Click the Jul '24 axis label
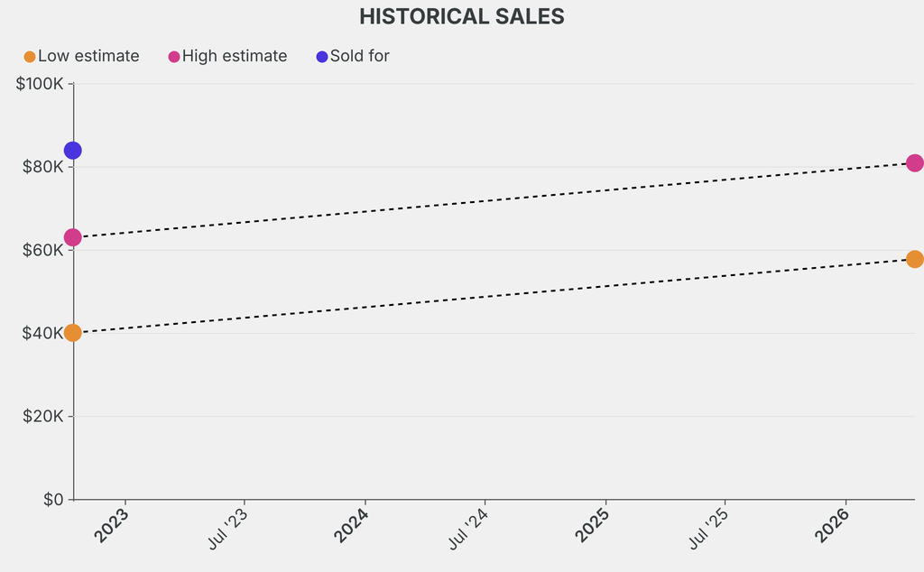This screenshot has height=572, width=924. [468, 529]
